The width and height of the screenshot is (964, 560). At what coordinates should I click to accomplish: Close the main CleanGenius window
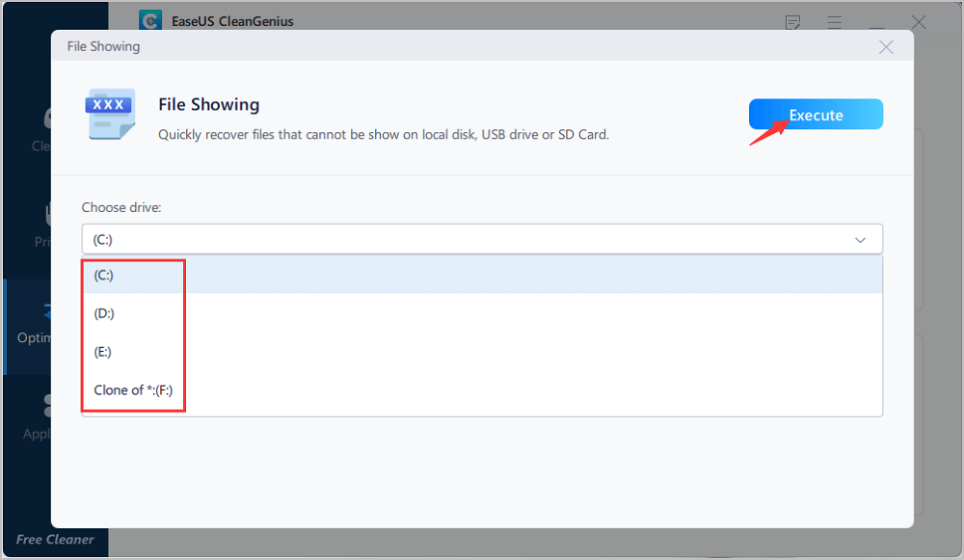(x=919, y=23)
